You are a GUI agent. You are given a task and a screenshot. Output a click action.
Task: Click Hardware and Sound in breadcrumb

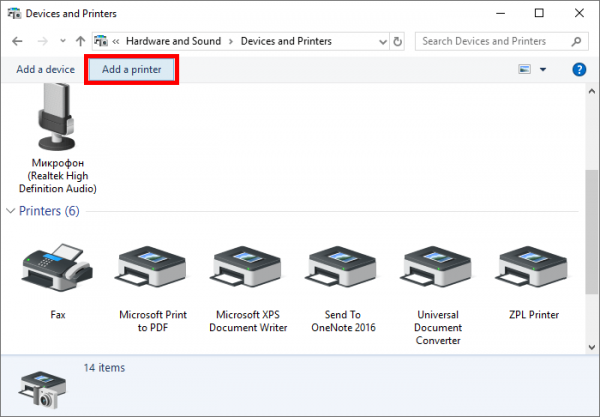[x=174, y=41]
